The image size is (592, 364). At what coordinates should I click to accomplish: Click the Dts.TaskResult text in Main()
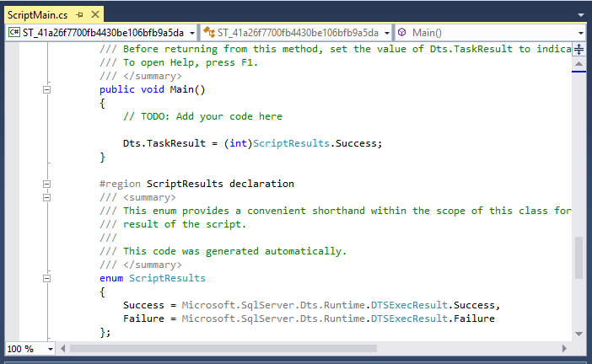point(164,143)
